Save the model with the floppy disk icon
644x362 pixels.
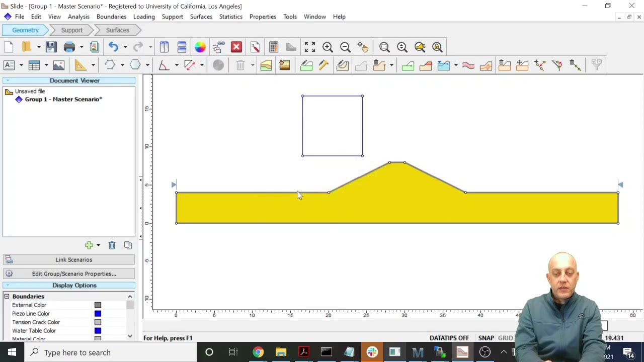pyautogui.click(x=51, y=47)
